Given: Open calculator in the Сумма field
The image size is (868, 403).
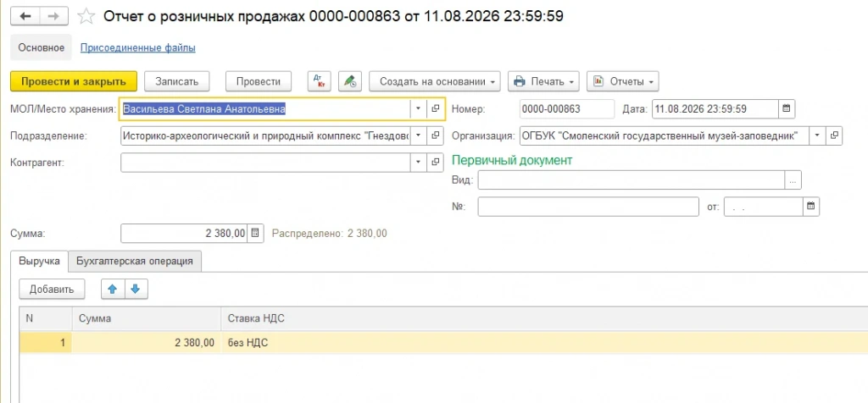Looking at the screenshot, I should coord(255,234).
